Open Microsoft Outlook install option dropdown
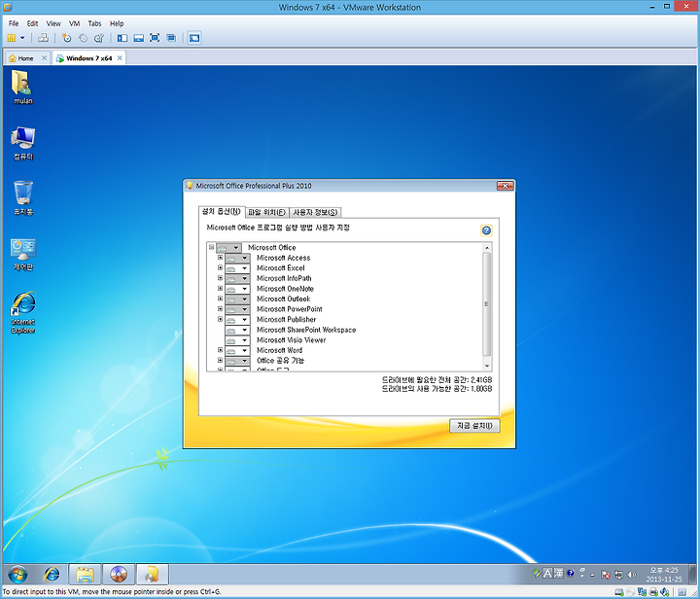This screenshot has height=599, width=700. click(237, 299)
